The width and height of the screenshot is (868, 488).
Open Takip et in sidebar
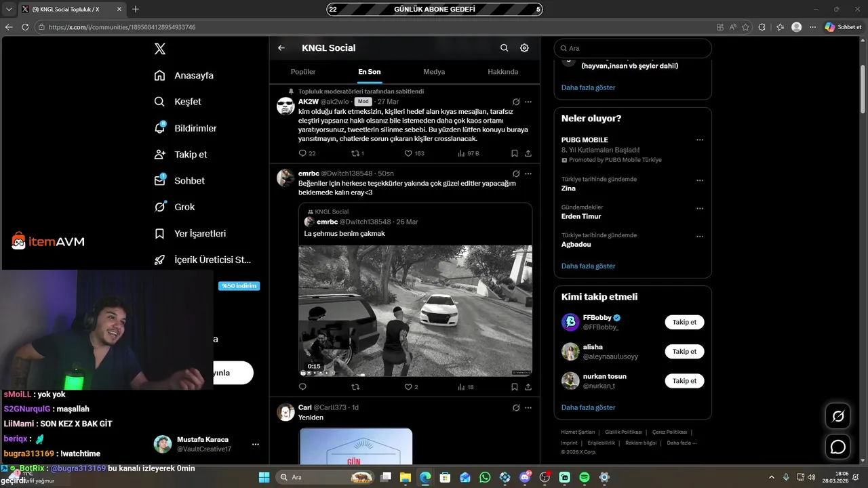(x=180, y=155)
